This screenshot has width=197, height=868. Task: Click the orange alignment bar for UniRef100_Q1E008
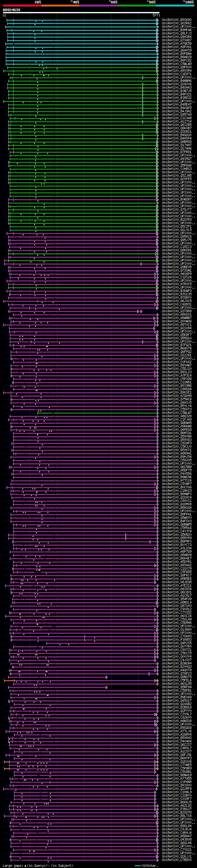point(7,762)
